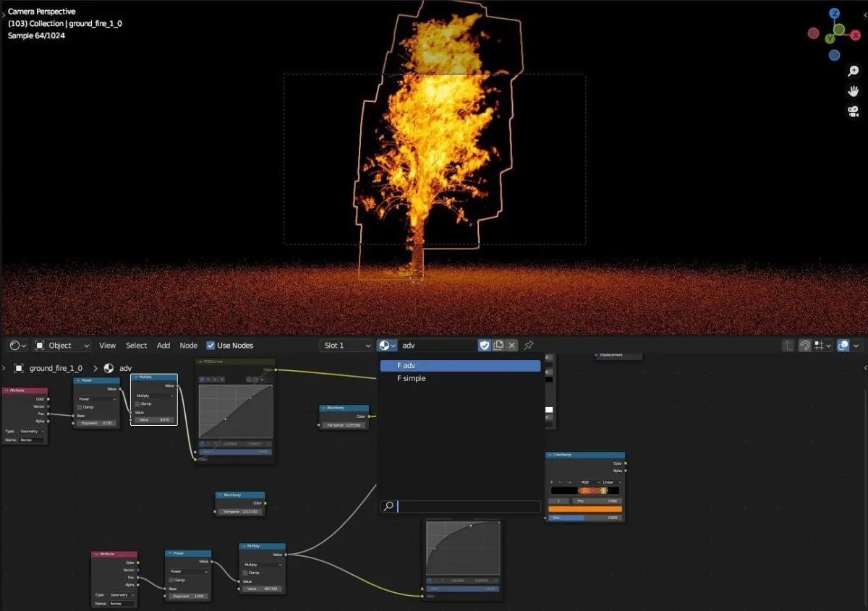The image size is (868, 611).
Task: Select F simple from the material list
Action: click(x=460, y=378)
